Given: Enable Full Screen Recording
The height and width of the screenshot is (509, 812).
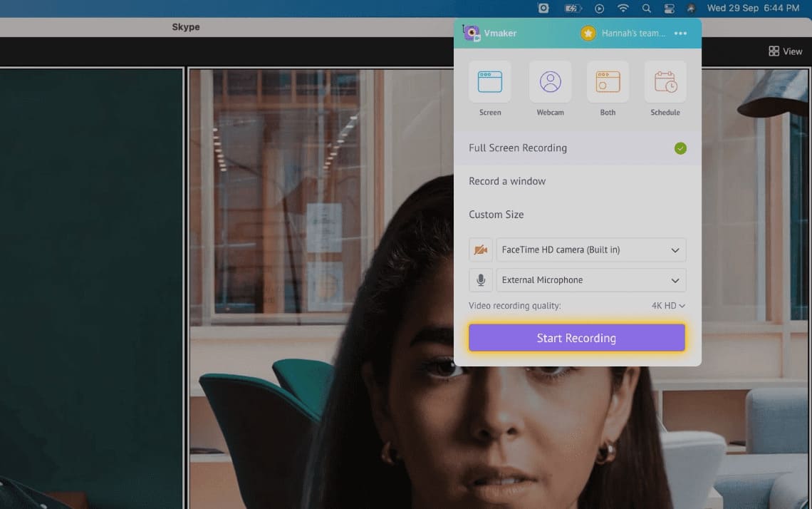Looking at the screenshot, I should pos(517,148).
